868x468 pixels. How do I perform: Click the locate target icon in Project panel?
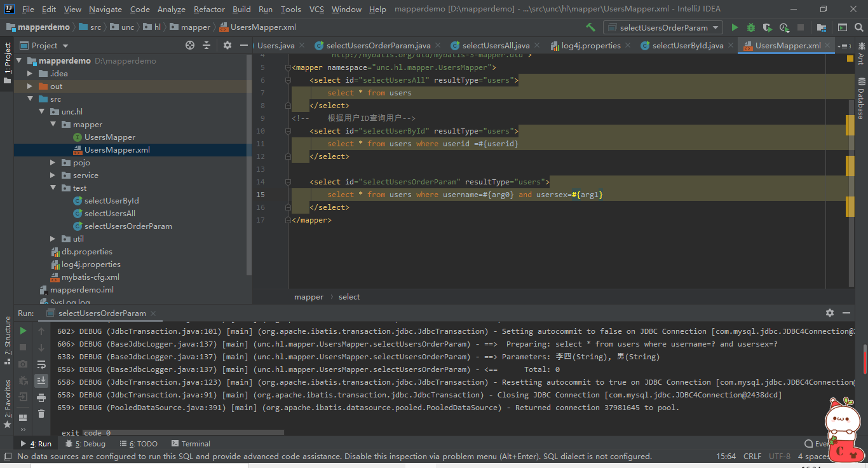point(189,45)
